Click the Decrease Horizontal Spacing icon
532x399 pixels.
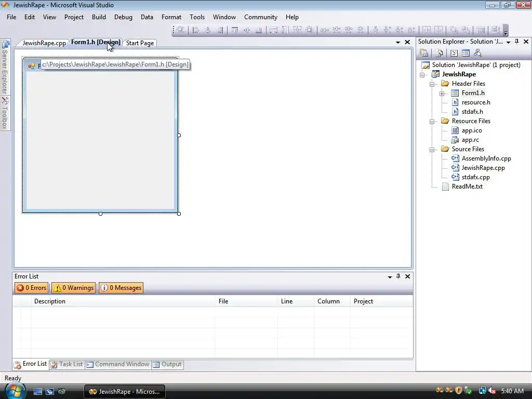[x=349, y=30]
